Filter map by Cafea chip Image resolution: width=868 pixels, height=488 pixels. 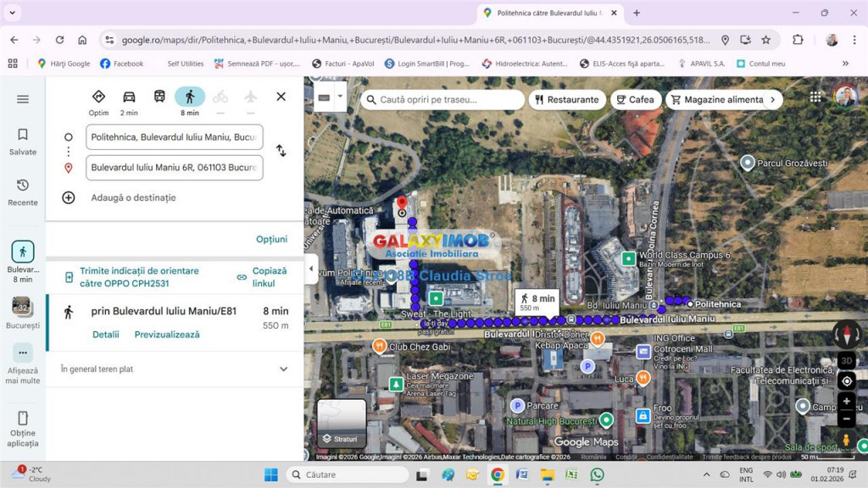point(635,99)
